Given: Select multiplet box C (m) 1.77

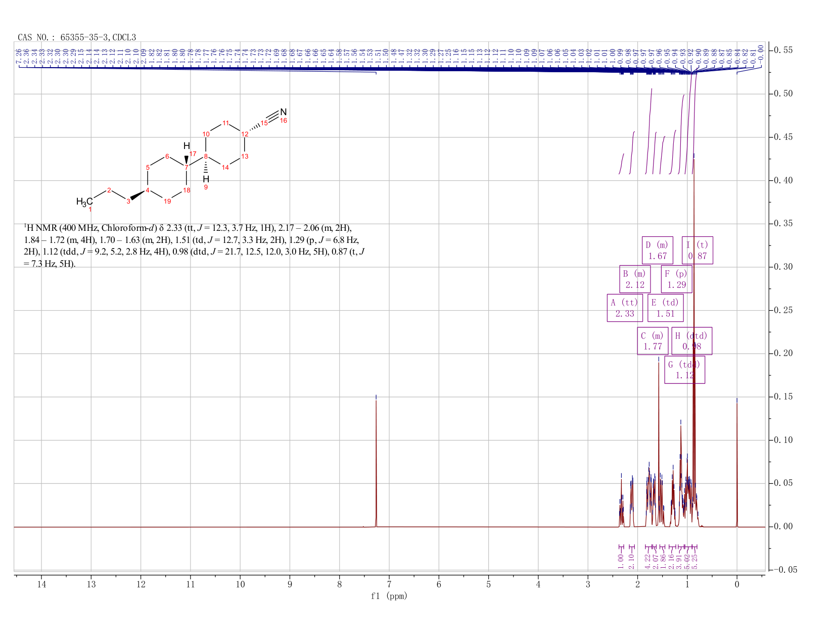Looking at the screenshot, I should pos(653,341).
